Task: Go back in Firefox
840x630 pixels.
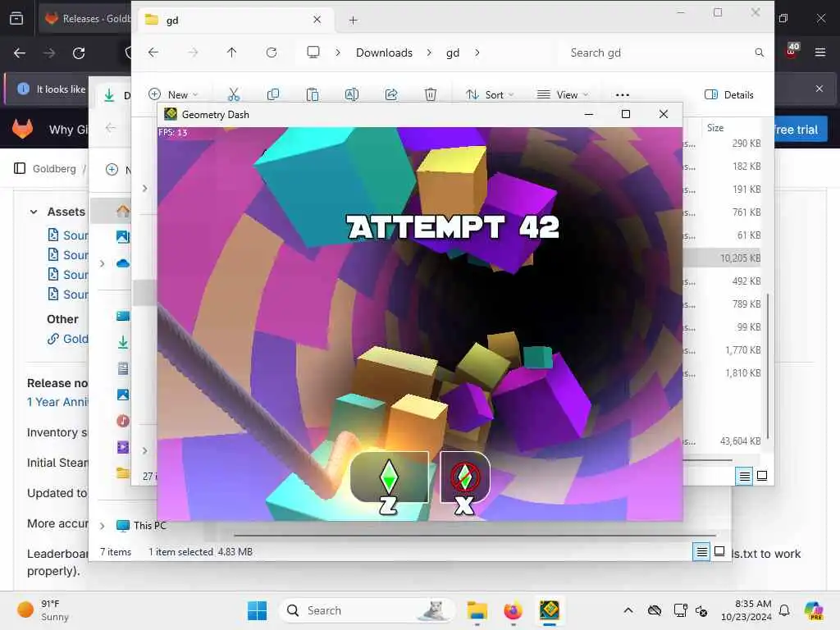Action: pyautogui.click(x=20, y=53)
